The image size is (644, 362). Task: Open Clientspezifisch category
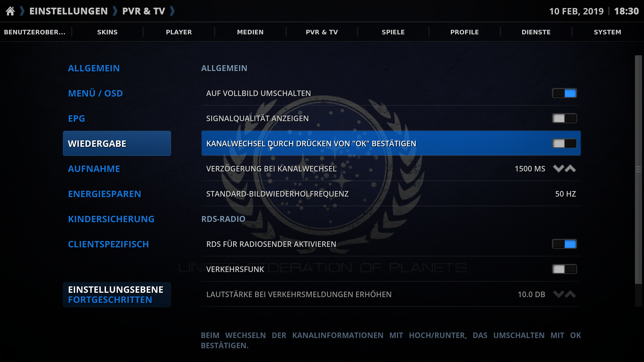(x=117, y=244)
